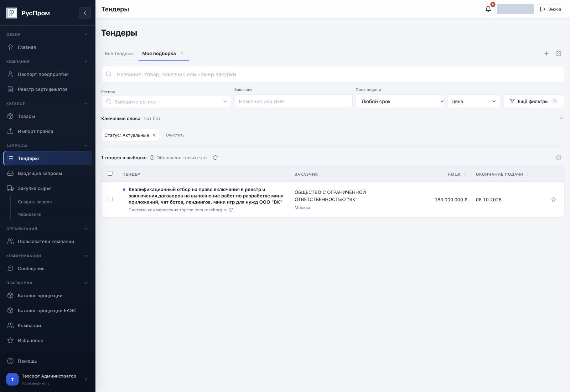Click the plus icon to add a selection

[x=546, y=53]
